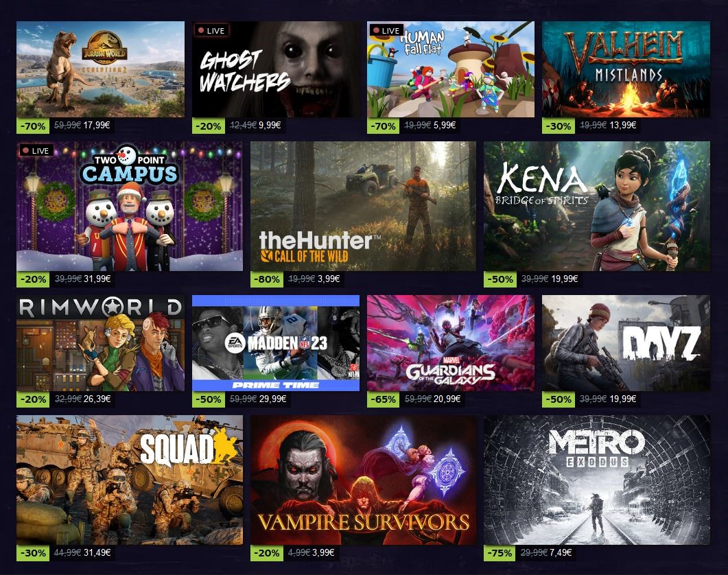Click the -65% discount badge under Guardians
Image resolution: width=728 pixels, height=575 pixels.
[383, 399]
